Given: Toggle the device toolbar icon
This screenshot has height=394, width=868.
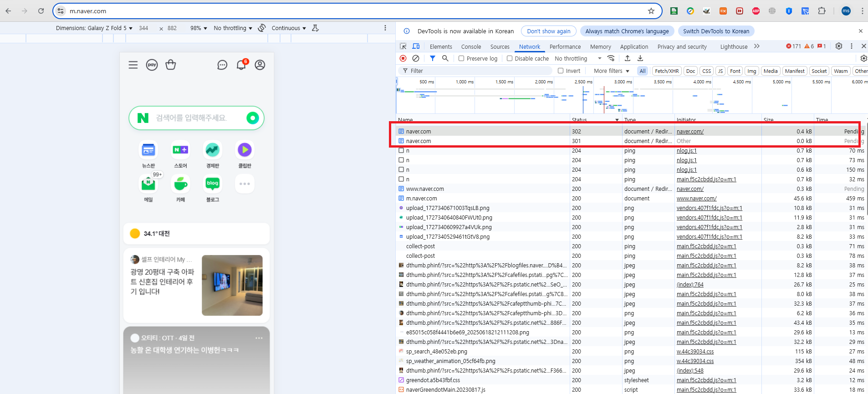Looking at the screenshot, I should click(416, 46).
